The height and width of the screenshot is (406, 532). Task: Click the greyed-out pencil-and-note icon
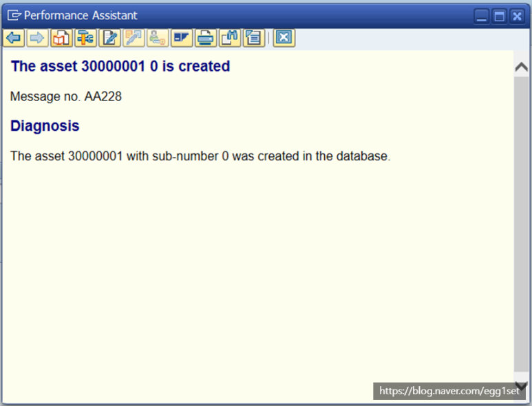click(x=134, y=38)
